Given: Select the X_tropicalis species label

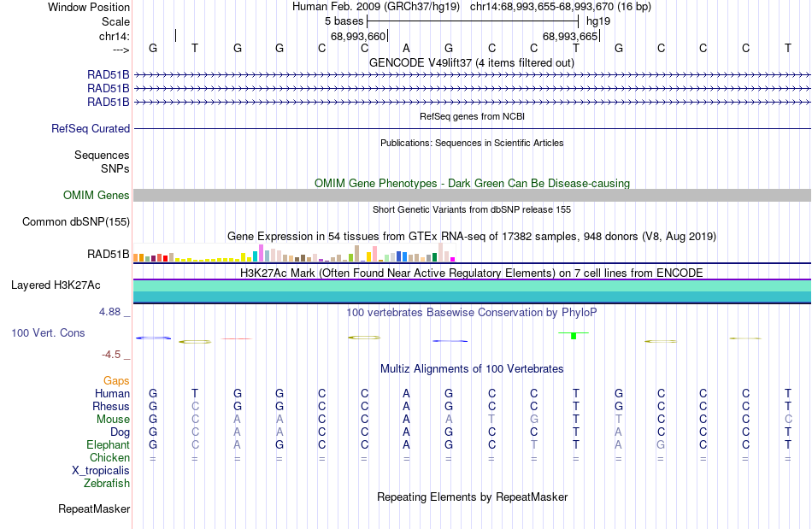Looking at the screenshot, I should (x=101, y=471).
